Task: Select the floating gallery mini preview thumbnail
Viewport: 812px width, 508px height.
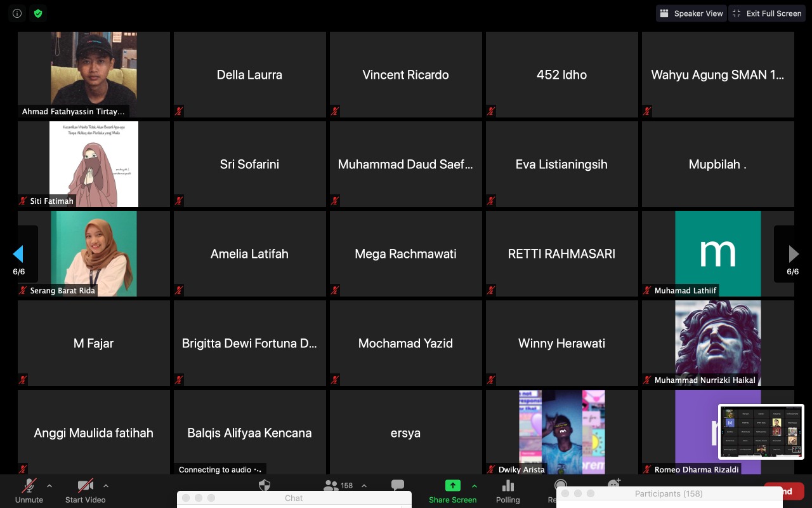Action: (761, 431)
